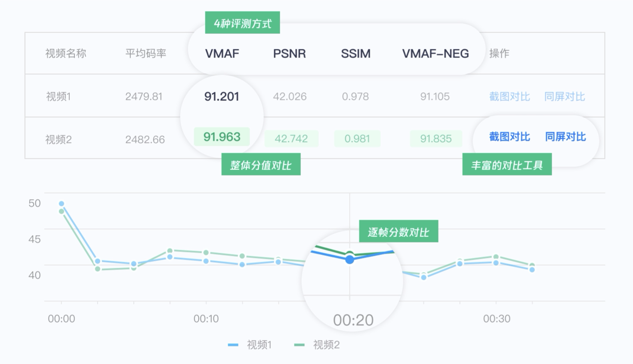Viewport: 633px width, 364px height.
Task: Click the 逐帧分数对比 green label
Action: click(x=398, y=232)
